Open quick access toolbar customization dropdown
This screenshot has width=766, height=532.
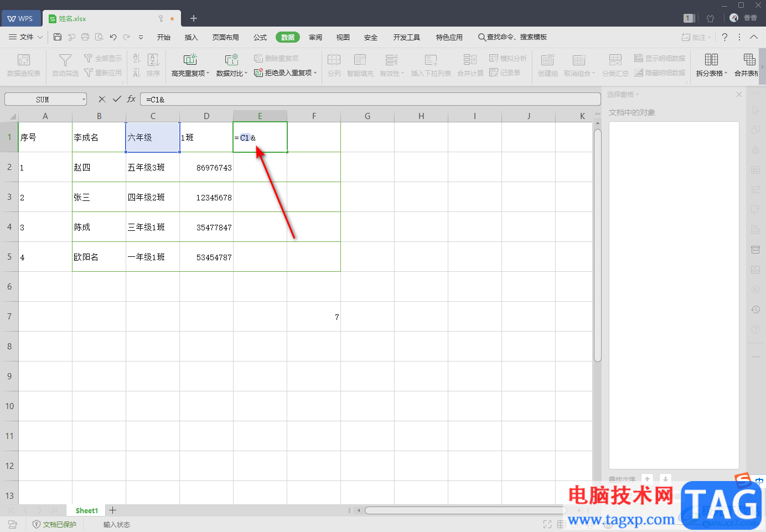point(141,37)
